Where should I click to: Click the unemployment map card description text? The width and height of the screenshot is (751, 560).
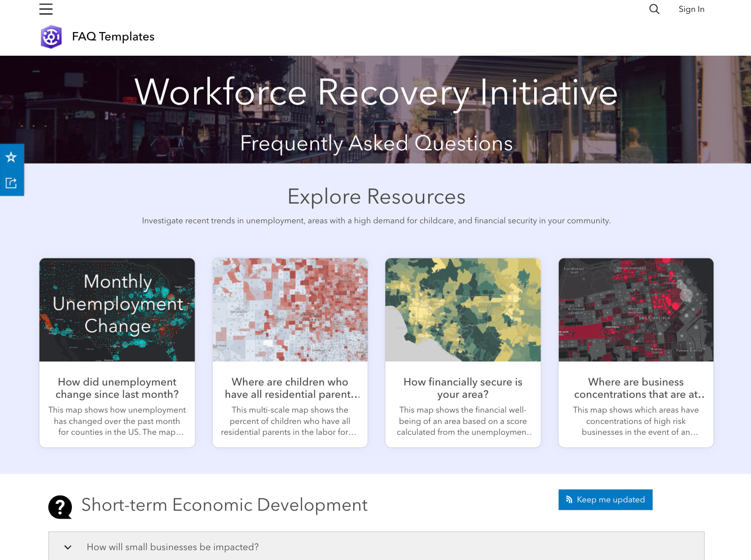[117, 421]
